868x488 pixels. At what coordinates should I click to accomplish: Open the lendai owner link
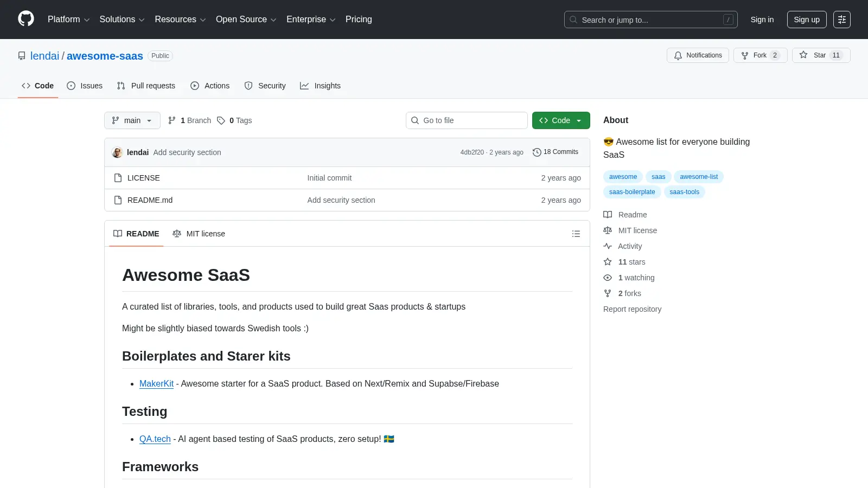pyautogui.click(x=44, y=56)
